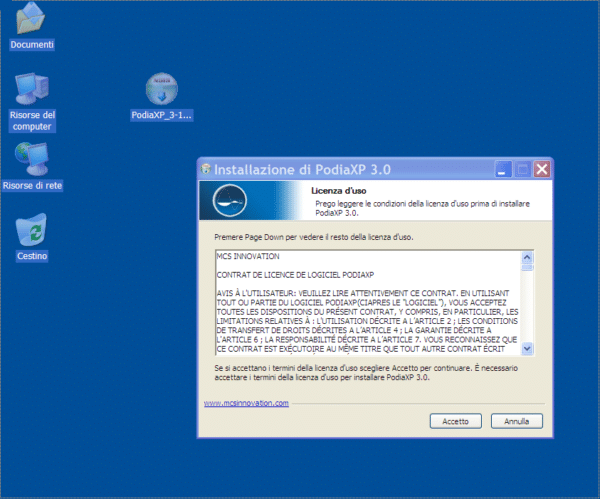This screenshot has width=600, height=499.
Task: Click 'CONTRAT DE LICENCE DE LOGICIEL PODIAXP' line
Action: point(295,275)
